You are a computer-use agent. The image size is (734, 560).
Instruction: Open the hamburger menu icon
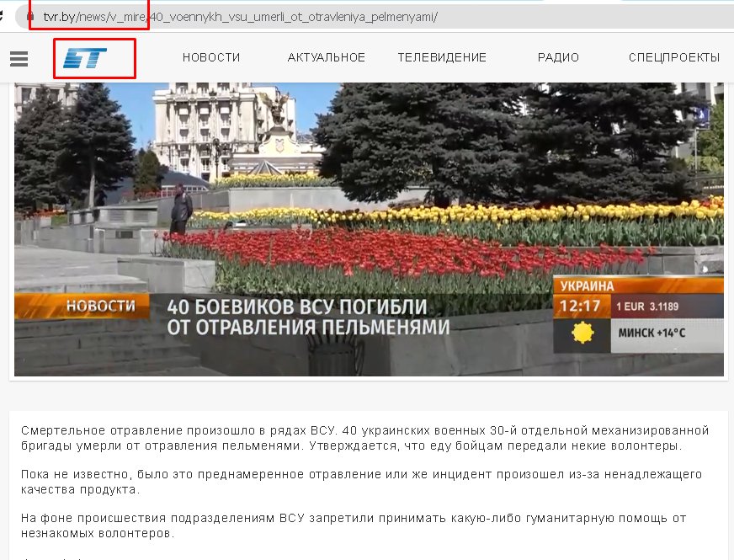(x=19, y=58)
